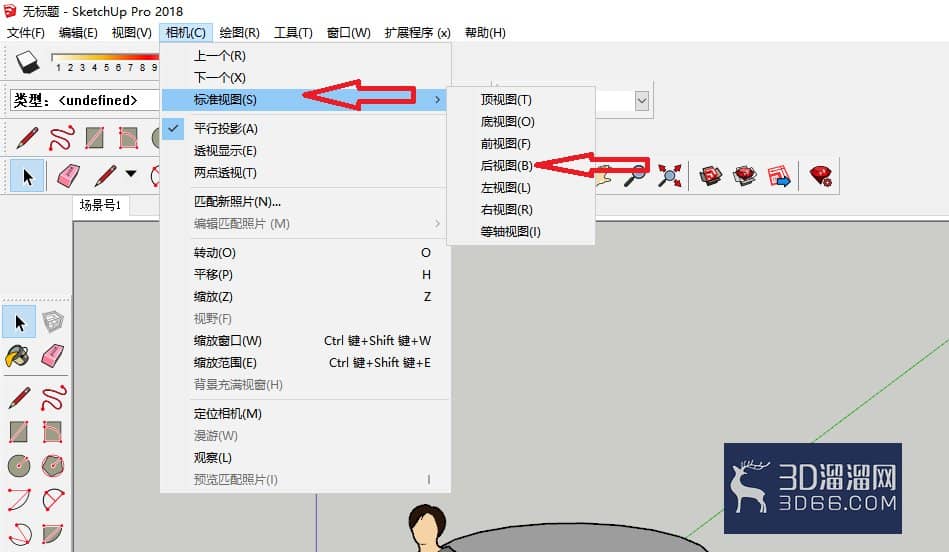The width and height of the screenshot is (949, 552).
Task: Select the Line pencil in left vertical toolset
Action: click(x=19, y=398)
